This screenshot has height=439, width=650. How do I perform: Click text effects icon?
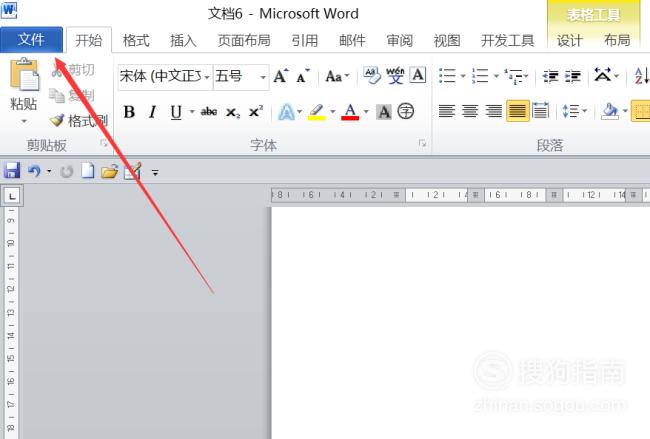(x=286, y=112)
